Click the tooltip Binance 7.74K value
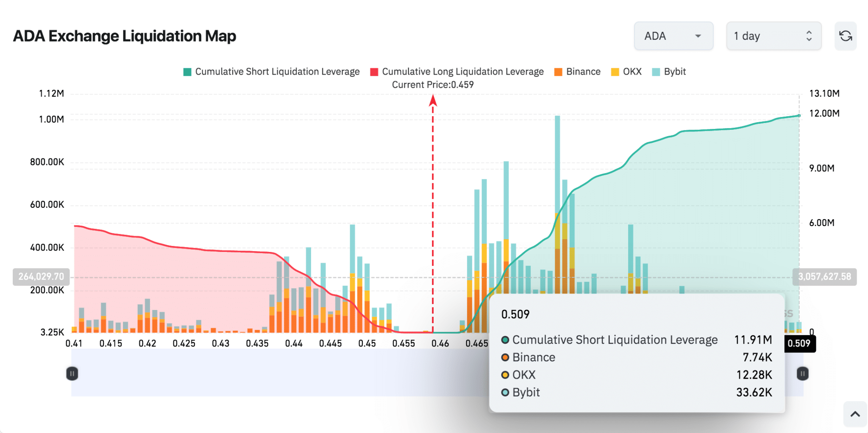868x433 pixels. click(757, 358)
